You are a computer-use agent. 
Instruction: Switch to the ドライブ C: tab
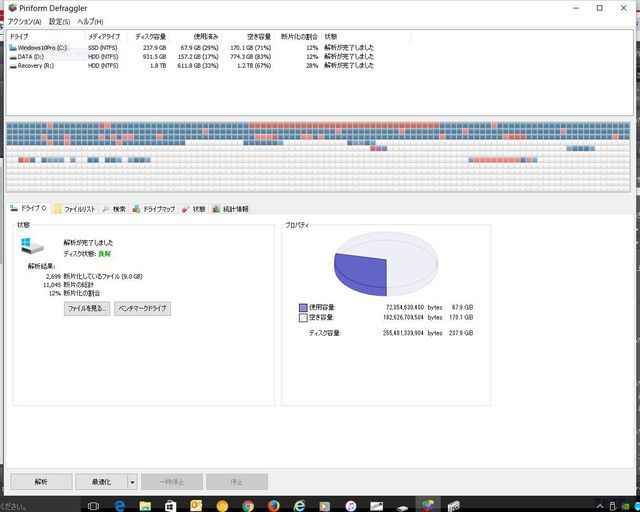[x=29, y=208]
